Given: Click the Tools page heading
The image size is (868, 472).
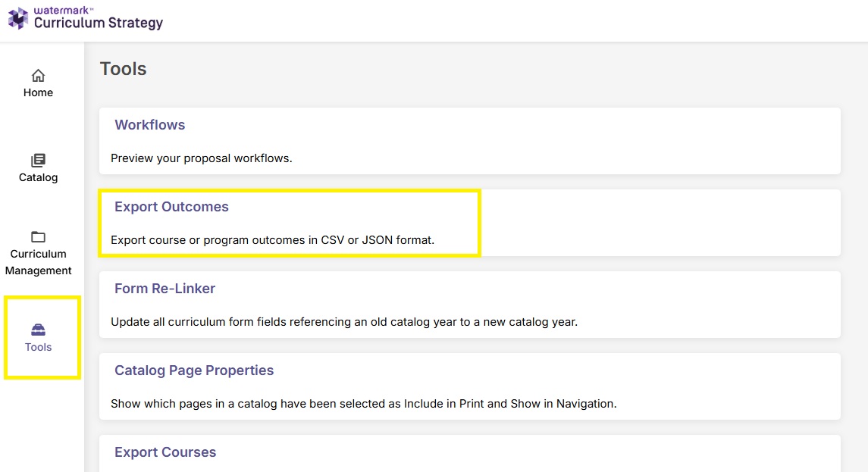Looking at the screenshot, I should (x=124, y=69).
